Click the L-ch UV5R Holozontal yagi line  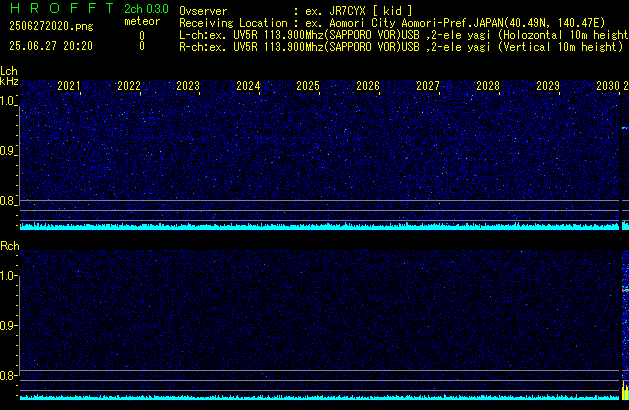[x=404, y=35]
